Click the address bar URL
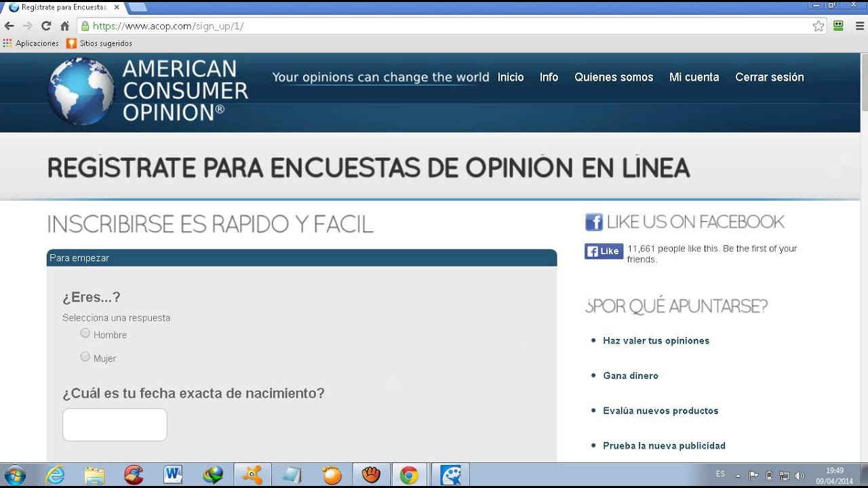 click(168, 26)
